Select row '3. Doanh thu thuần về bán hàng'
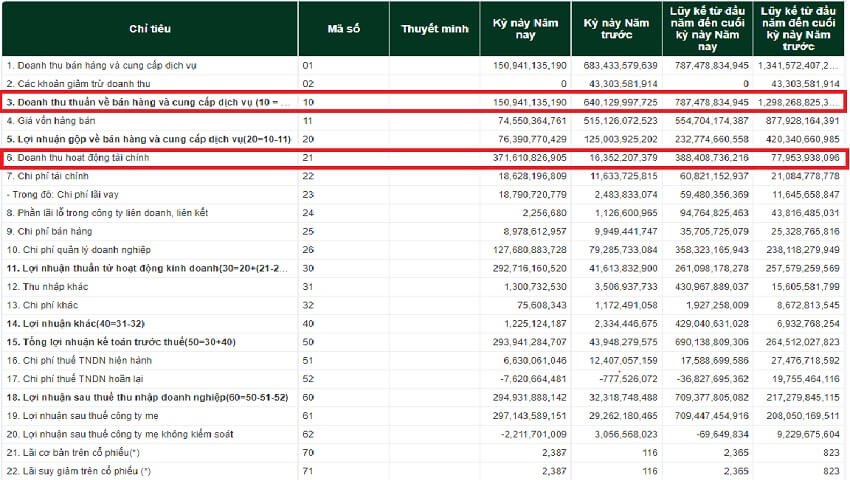 [423, 103]
